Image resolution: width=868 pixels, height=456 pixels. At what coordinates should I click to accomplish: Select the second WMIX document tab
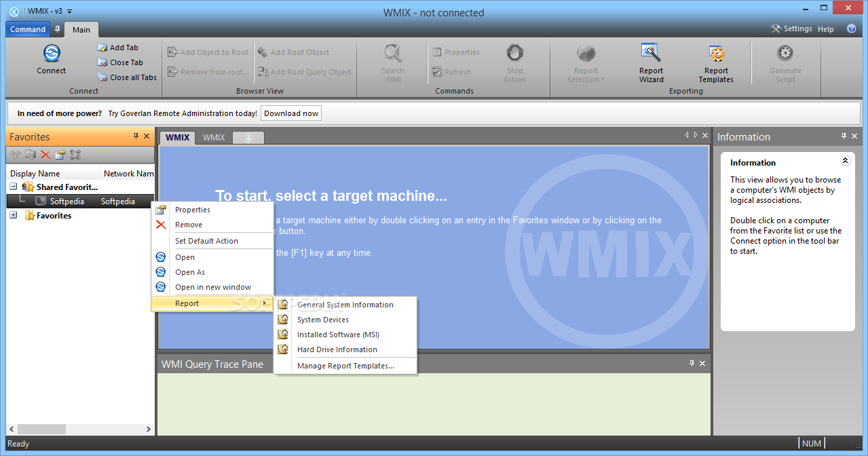tap(214, 138)
